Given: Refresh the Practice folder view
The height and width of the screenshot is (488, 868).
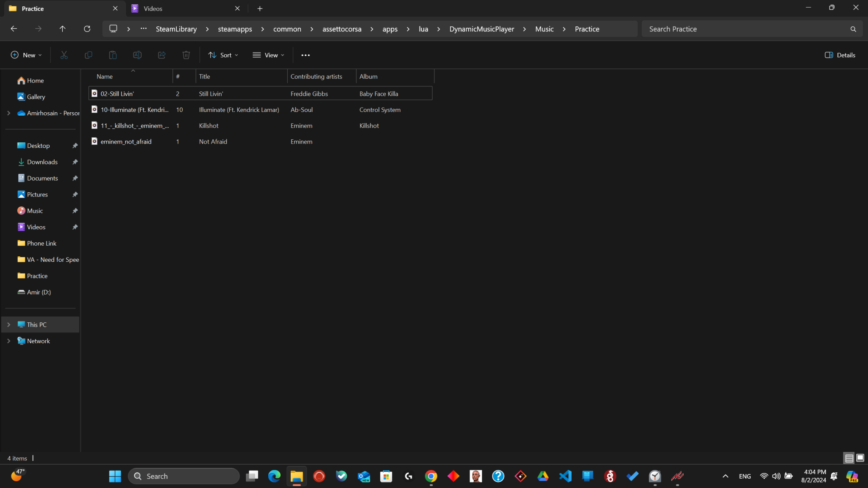Looking at the screenshot, I should tap(87, 29).
